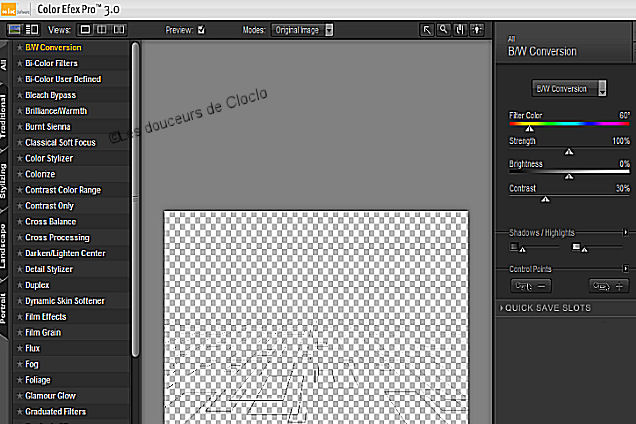Select the pan hand tool
The width and height of the screenshot is (636, 424).
pos(459,30)
